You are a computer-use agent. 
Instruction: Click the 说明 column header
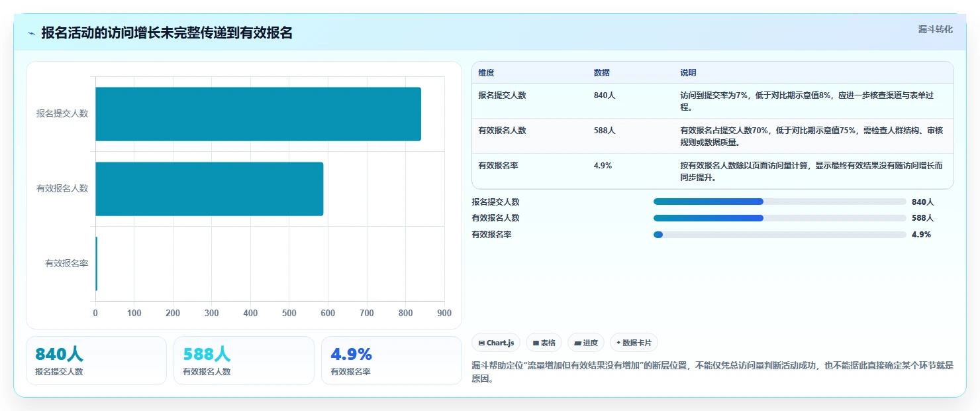click(689, 73)
